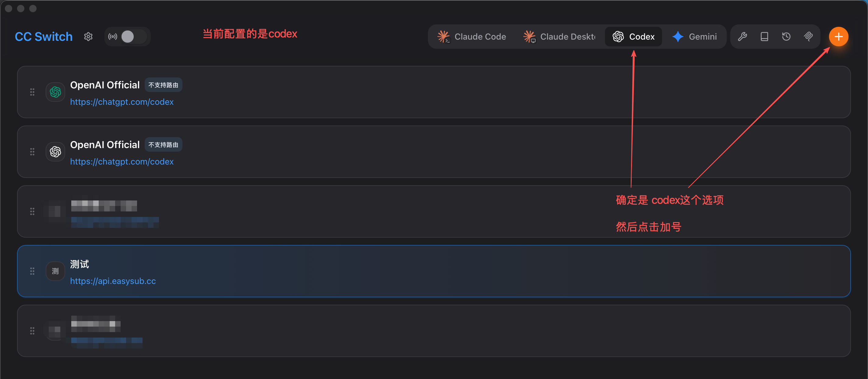The image size is (868, 379).
Task: Click the green OpenAI logo icon
Action: coord(55,92)
